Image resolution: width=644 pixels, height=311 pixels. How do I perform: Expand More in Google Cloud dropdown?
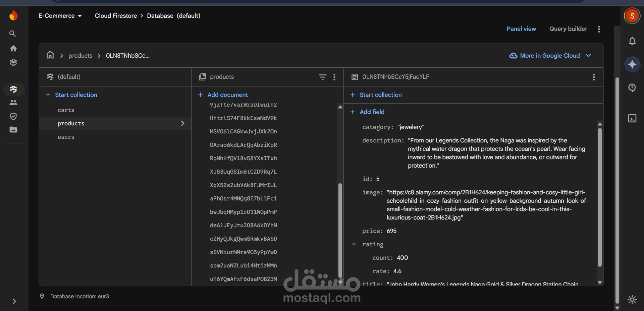(550, 56)
